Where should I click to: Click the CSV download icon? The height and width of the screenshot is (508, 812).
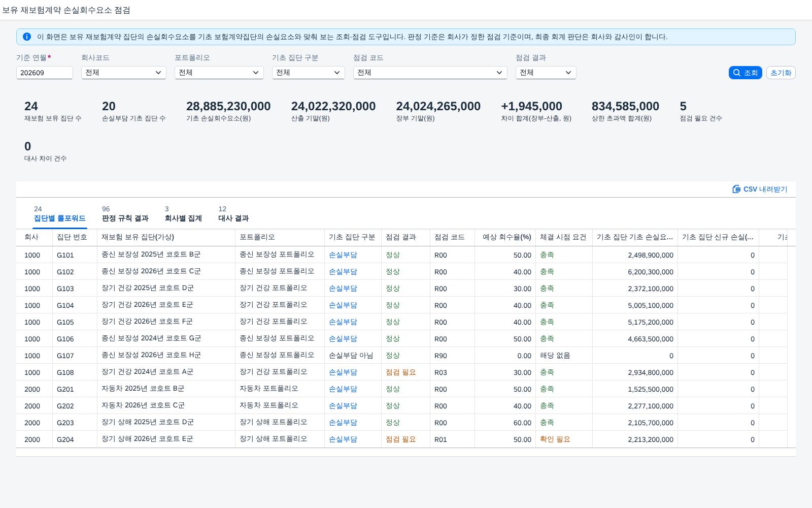point(736,189)
